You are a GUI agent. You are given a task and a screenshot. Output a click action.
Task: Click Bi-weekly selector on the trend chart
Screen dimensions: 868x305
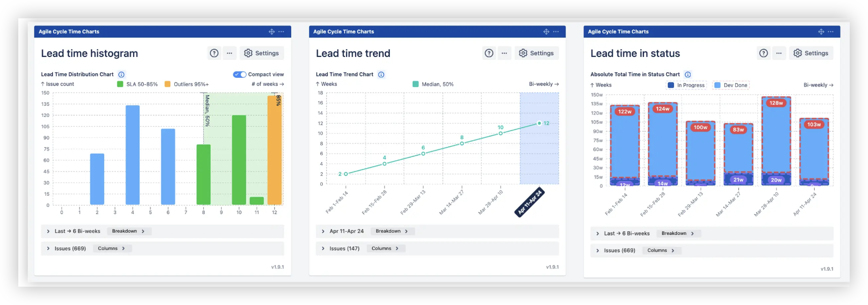coord(544,84)
